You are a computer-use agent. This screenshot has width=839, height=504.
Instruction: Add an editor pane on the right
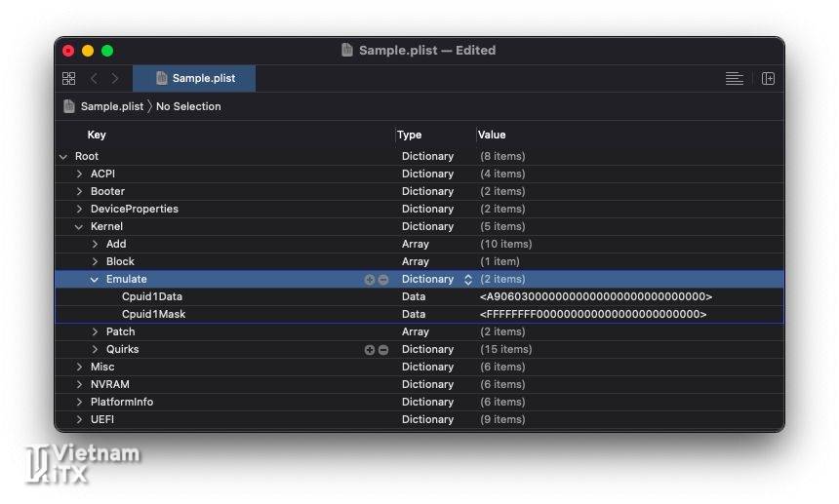(768, 79)
